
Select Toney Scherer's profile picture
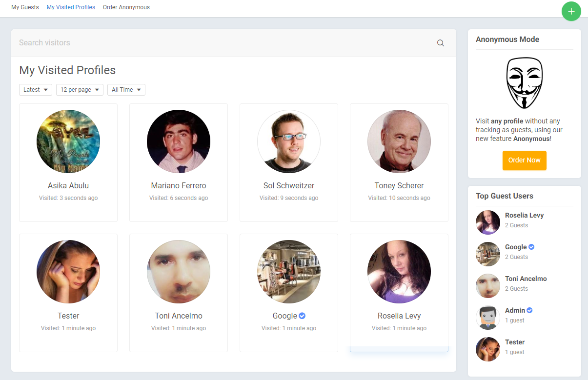(399, 141)
